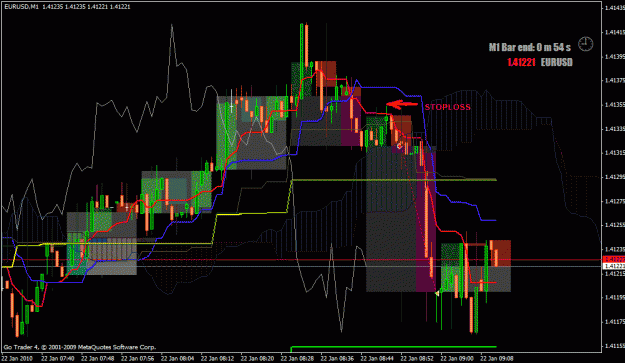Click the red 1.41227 price tag on the price axis
This screenshot has width=625, height=363.
pyautogui.click(x=614, y=259)
